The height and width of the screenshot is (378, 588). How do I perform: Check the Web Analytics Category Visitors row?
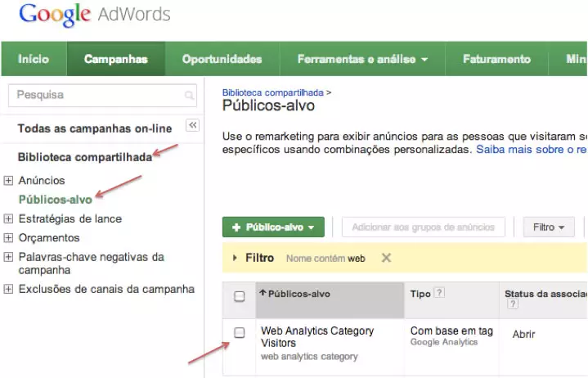[x=239, y=332]
